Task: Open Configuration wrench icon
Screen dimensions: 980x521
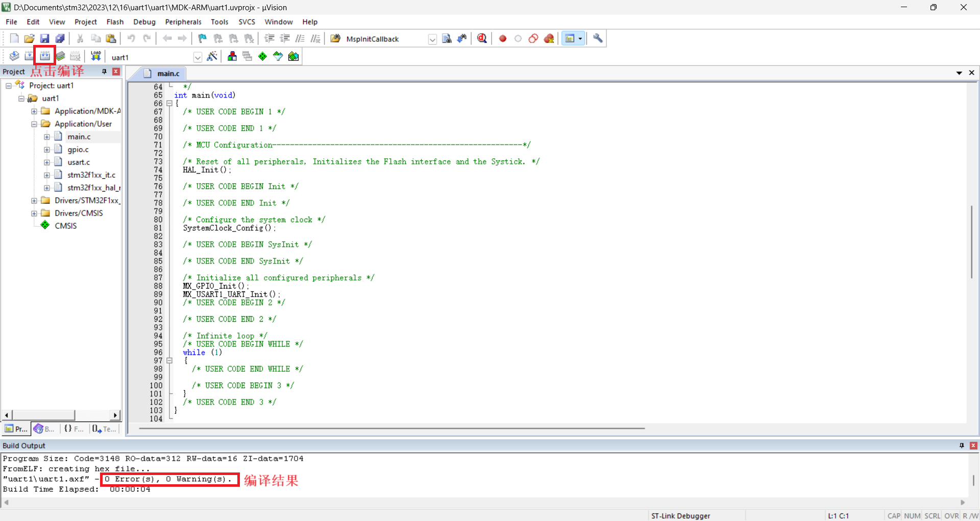Action: click(598, 39)
